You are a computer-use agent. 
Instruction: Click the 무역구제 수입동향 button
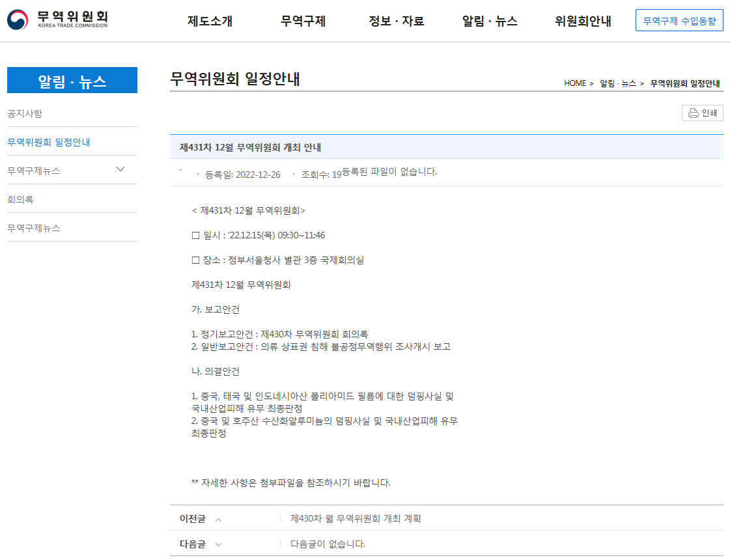[x=679, y=21]
